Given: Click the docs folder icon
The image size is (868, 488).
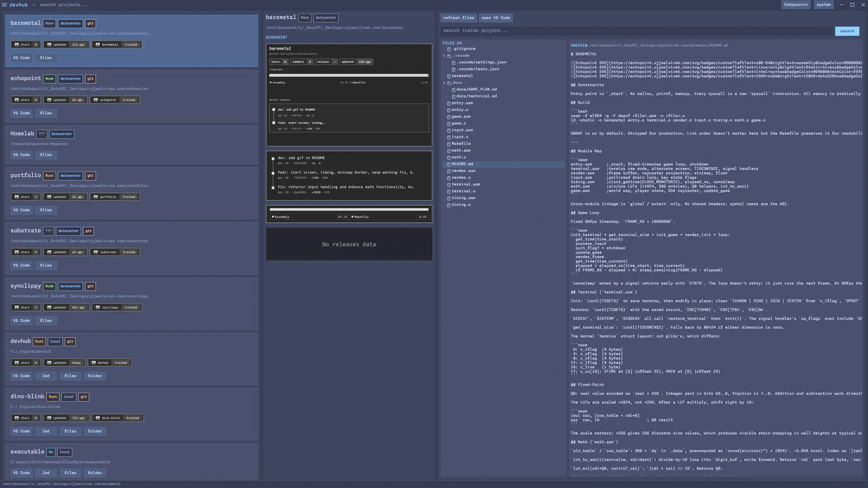Looking at the screenshot, I should [449, 83].
